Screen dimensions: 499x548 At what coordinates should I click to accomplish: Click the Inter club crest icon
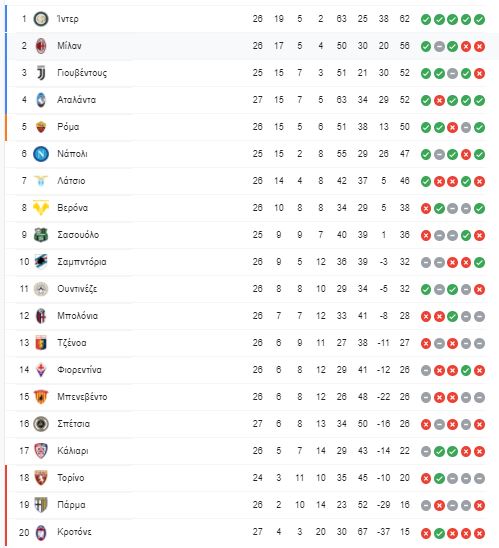point(41,19)
